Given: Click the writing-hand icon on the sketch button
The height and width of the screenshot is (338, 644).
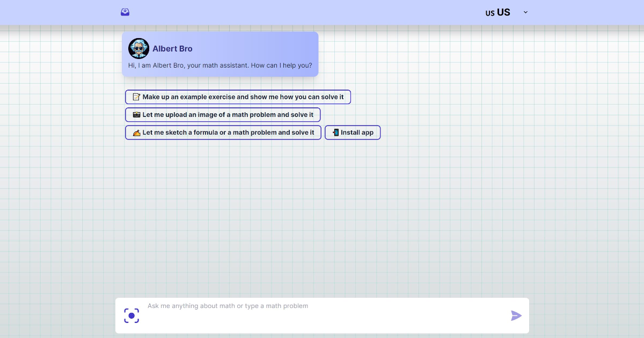Looking at the screenshot, I should [136, 133].
